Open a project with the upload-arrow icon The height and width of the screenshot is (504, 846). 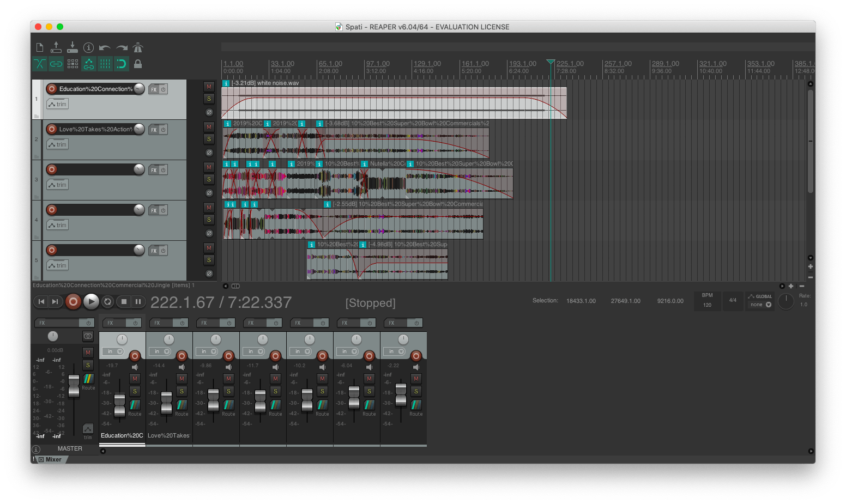[56, 47]
